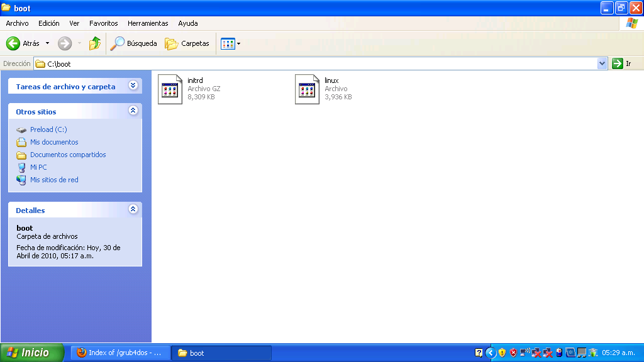This screenshot has width=644, height=362.
Task: Select the initrd file icon
Action: click(x=170, y=89)
